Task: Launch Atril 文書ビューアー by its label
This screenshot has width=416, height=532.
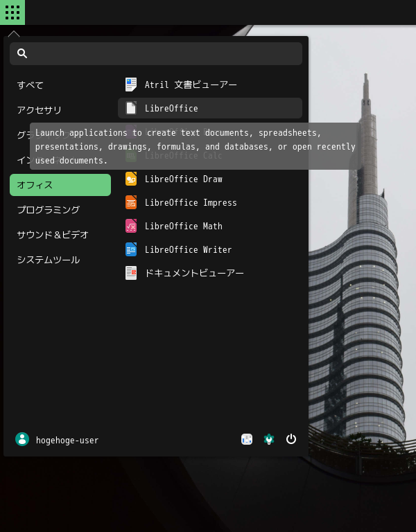Action: tap(191, 85)
